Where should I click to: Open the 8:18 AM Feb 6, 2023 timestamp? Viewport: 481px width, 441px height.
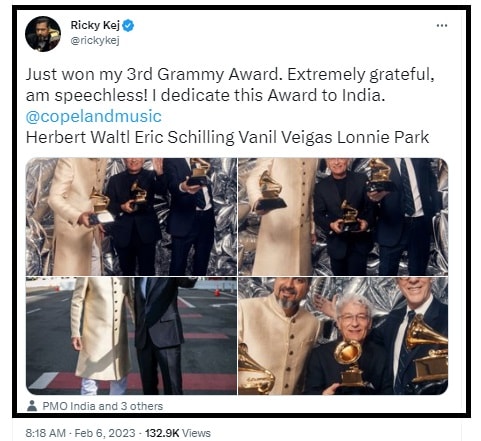pos(80,433)
